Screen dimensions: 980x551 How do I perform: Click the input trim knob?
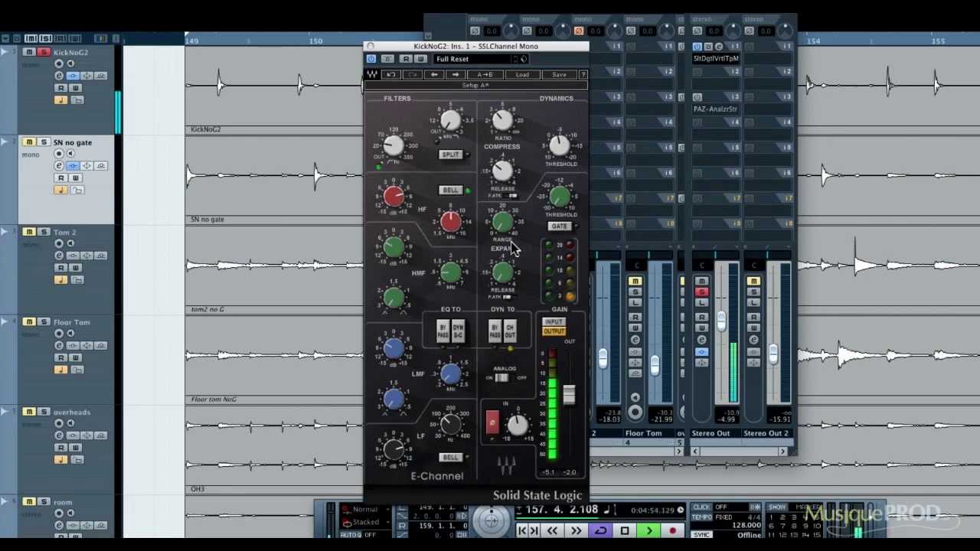click(518, 425)
